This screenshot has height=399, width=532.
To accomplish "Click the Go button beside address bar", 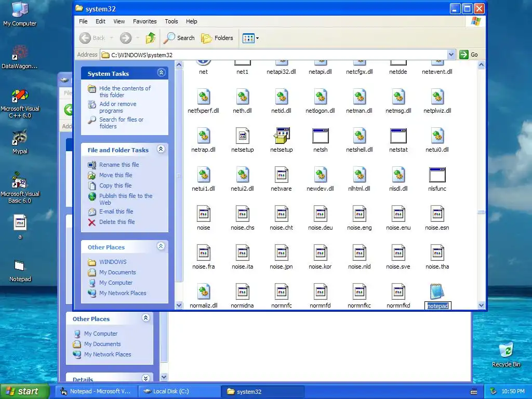I will tap(469, 54).
